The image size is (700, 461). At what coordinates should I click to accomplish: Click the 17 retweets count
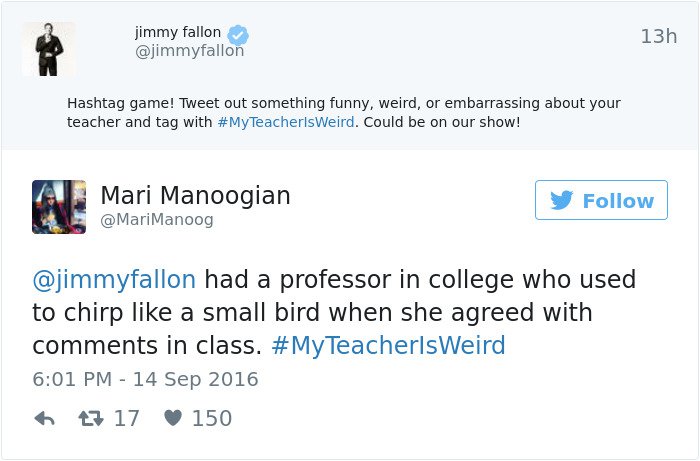[x=127, y=419]
